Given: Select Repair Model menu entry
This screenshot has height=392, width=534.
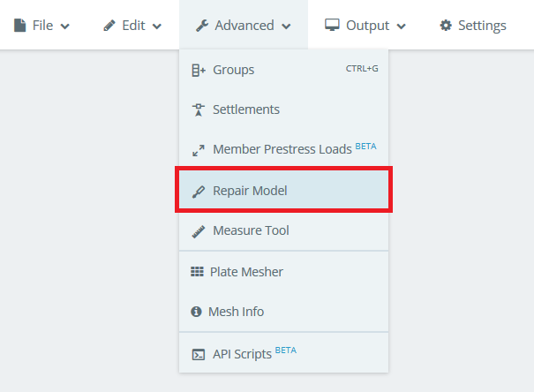Looking at the screenshot, I should [283, 190].
